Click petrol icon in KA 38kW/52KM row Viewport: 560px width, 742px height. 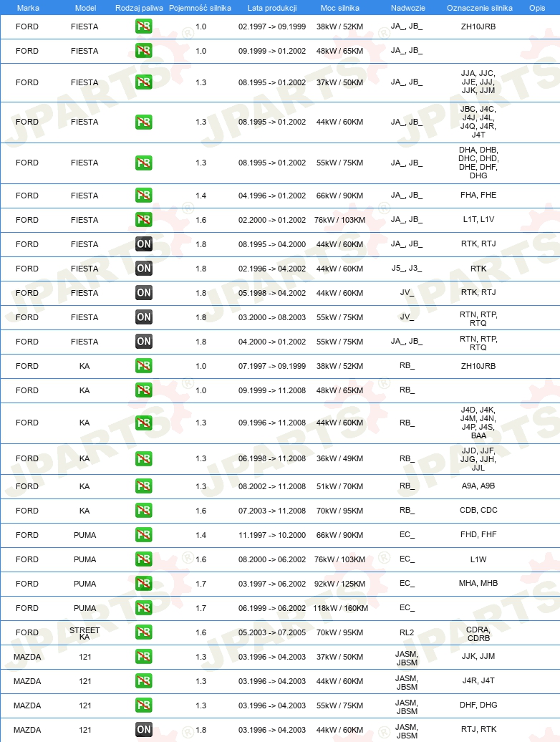click(144, 366)
